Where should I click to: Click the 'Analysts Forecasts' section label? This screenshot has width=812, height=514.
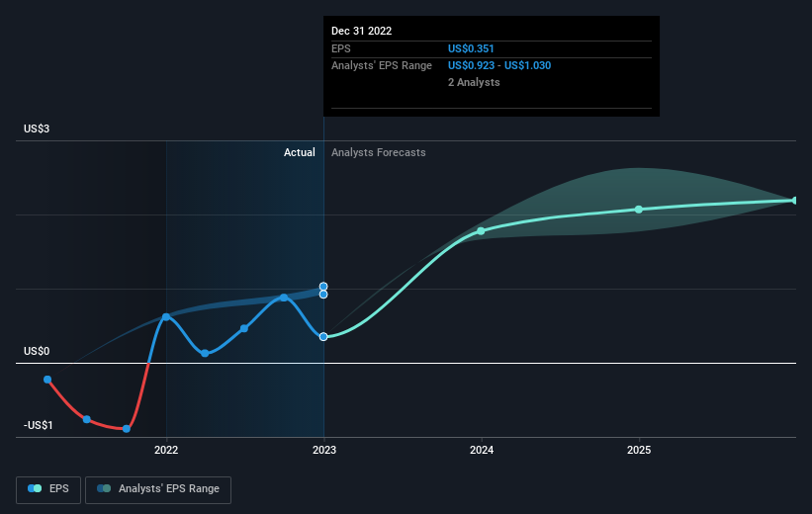379,152
